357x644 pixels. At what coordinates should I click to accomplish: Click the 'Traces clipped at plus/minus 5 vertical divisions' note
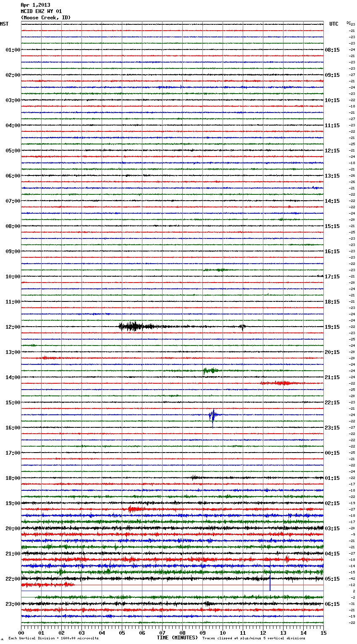coord(254,639)
